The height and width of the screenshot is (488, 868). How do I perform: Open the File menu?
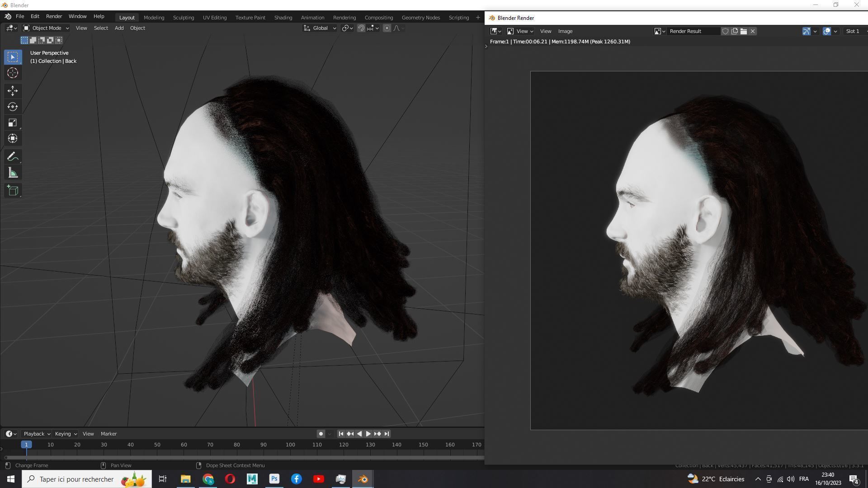point(20,16)
